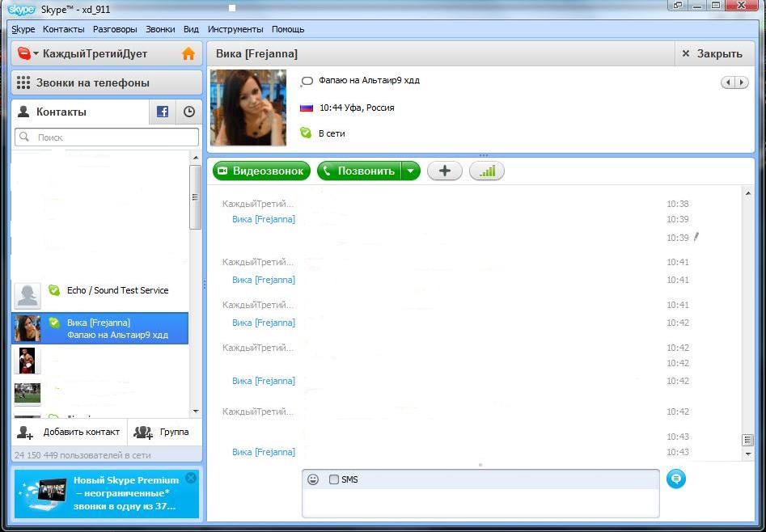
Task: Toggle the SMS checkbox
Action: [x=334, y=479]
